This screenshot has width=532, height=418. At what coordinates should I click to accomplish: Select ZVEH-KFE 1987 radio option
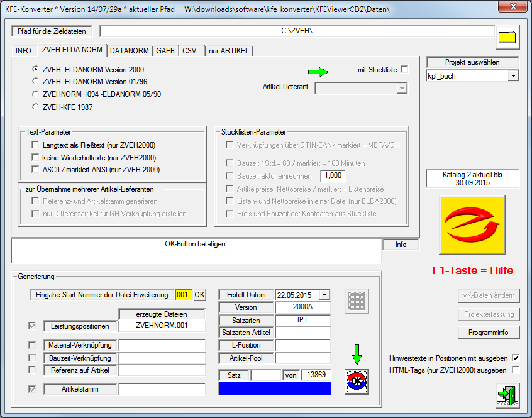pyautogui.click(x=36, y=106)
